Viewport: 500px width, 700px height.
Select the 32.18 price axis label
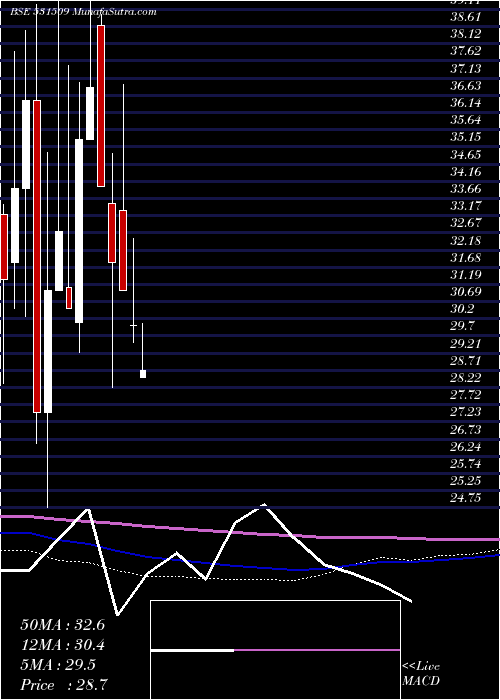pos(466,240)
